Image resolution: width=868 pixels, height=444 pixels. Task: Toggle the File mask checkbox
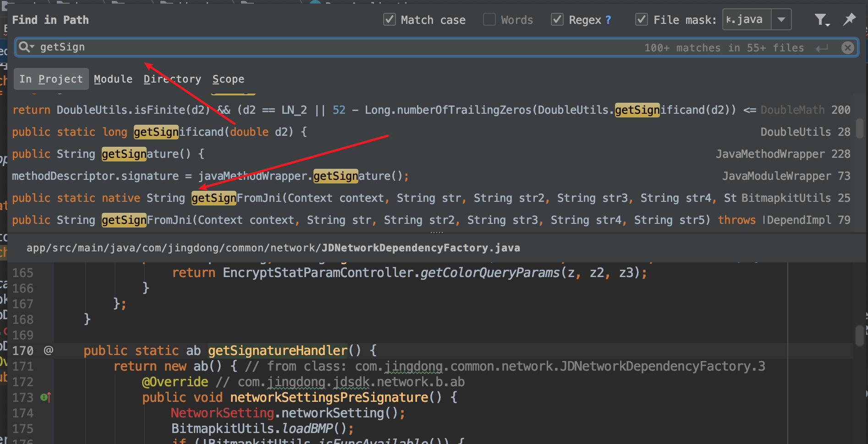[642, 20]
